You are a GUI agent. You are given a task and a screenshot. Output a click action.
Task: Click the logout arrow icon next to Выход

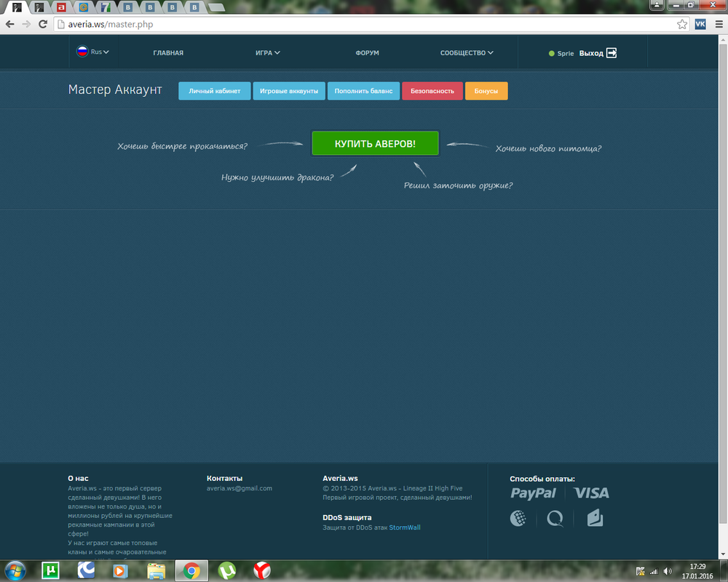pos(612,53)
